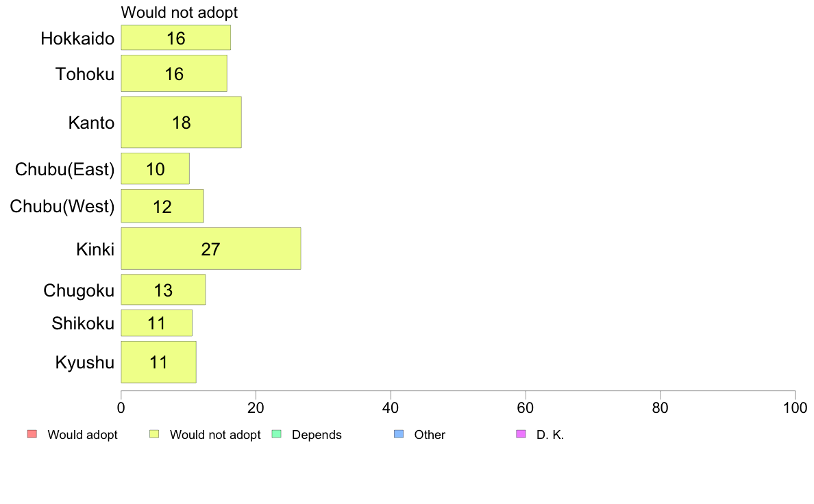Image resolution: width=814 pixels, height=504 pixels.
Task: Click the Kinki region axis label
Action: pyautogui.click(x=95, y=249)
